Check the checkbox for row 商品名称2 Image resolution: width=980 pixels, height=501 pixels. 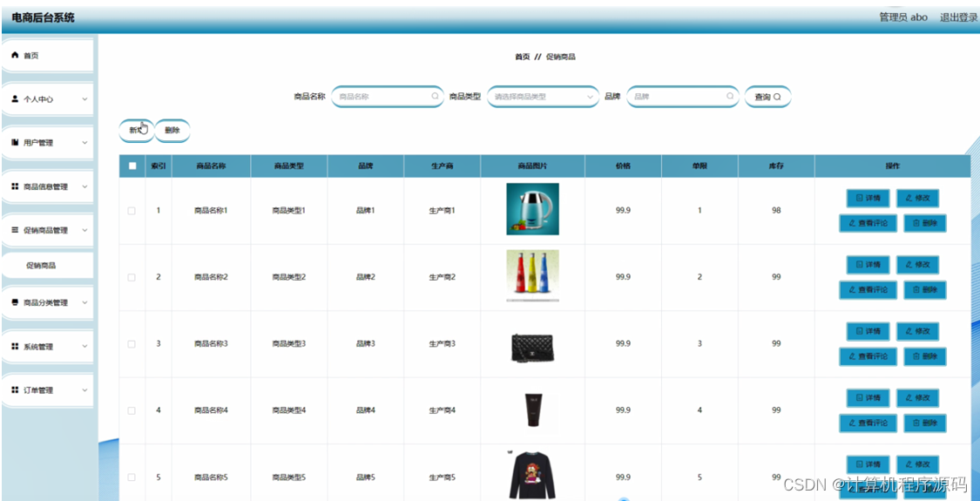[x=132, y=277]
